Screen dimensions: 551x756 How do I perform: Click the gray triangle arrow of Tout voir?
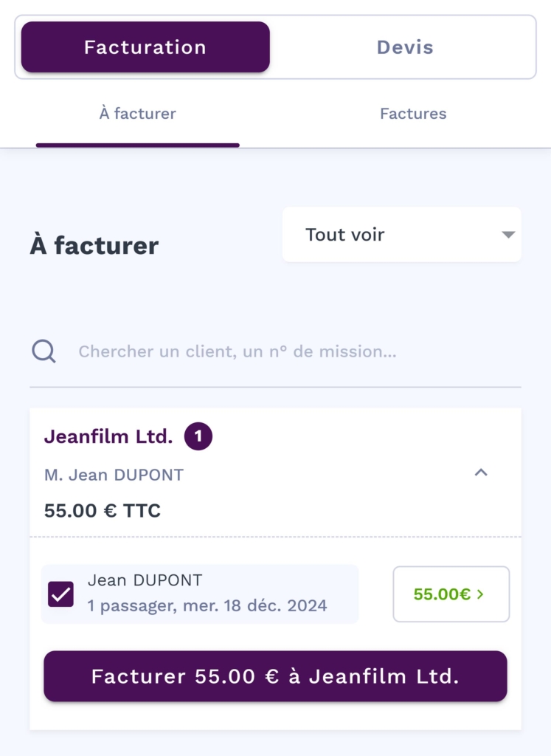pos(507,235)
